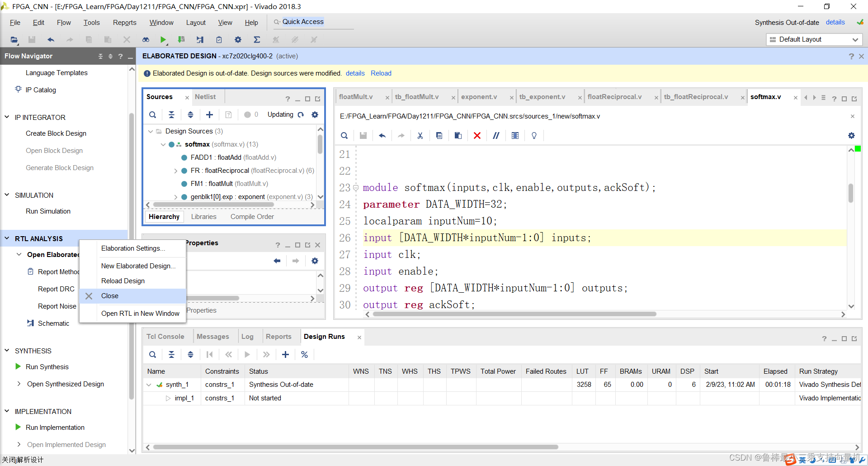Click the main toolbar undo arrow
The width and height of the screenshot is (868, 466).
pos(51,40)
